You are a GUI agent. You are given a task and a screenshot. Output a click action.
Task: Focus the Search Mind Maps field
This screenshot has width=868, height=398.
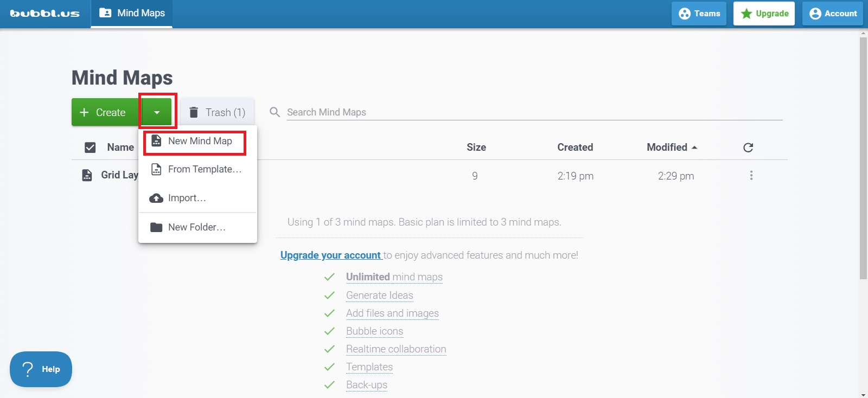[534, 112]
